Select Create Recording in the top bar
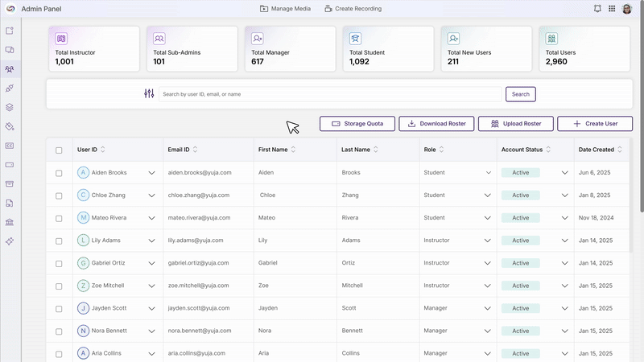 [x=353, y=9]
